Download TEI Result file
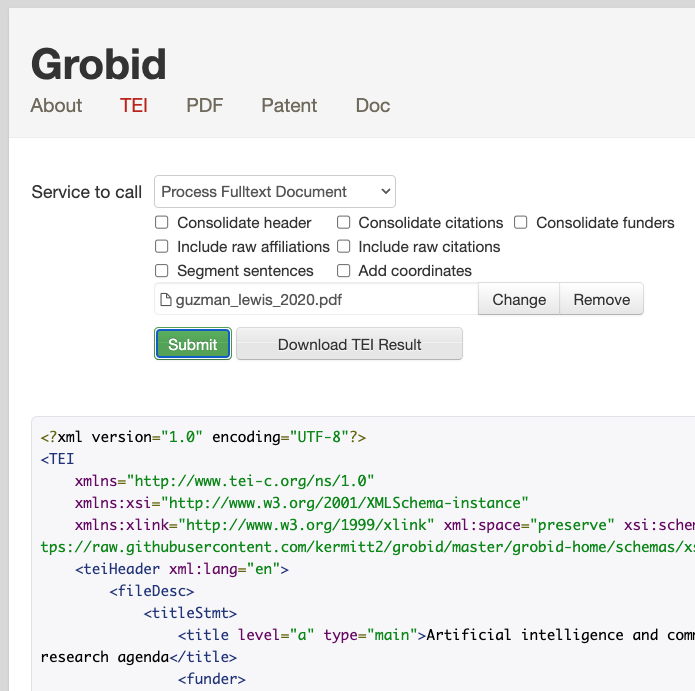 pos(349,344)
